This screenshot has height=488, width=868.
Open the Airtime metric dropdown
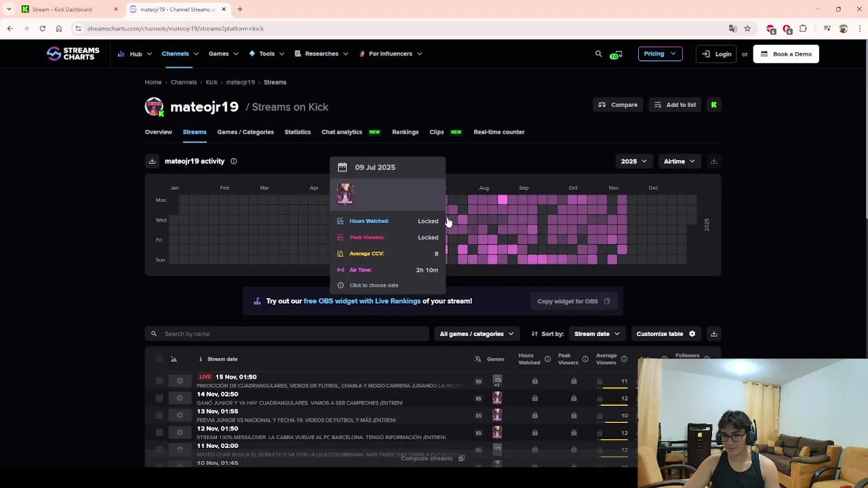pyautogui.click(x=679, y=161)
